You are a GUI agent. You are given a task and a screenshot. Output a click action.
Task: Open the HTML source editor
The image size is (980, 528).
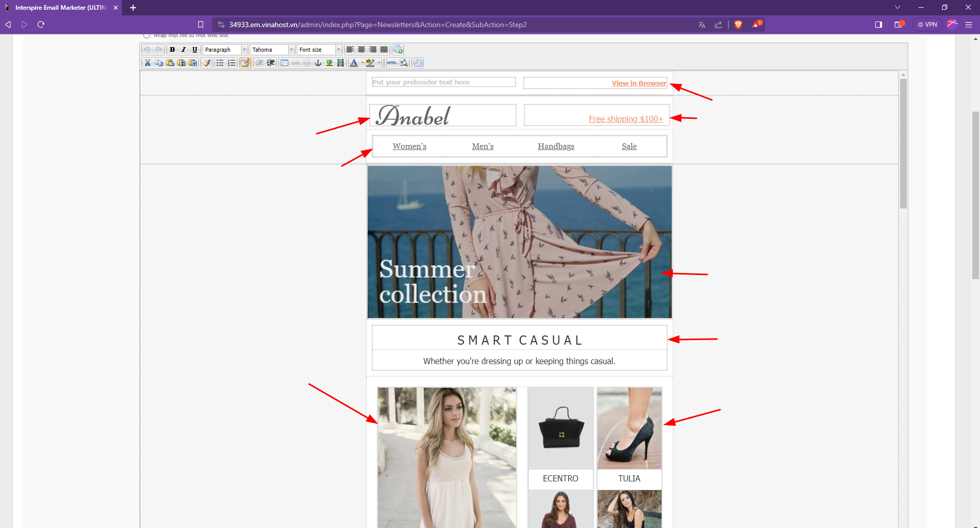(392, 63)
